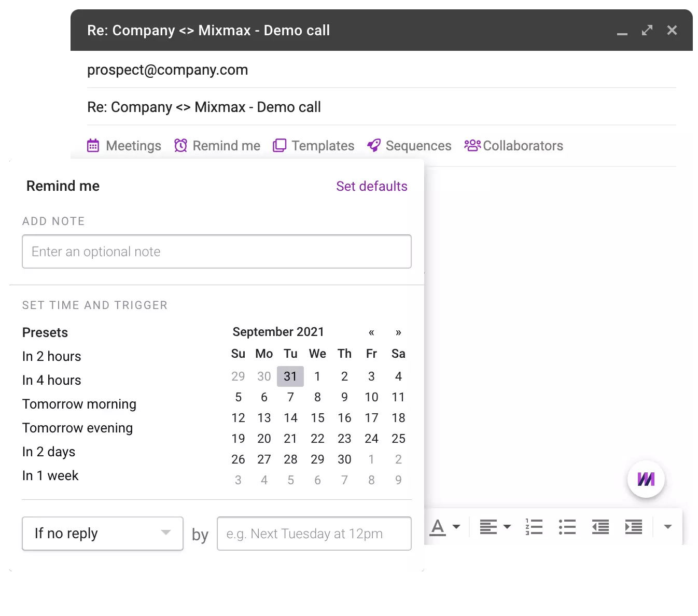The height and width of the screenshot is (616, 698).
Task: Pick September 13 in the calendar
Action: click(x=264, y=418)
